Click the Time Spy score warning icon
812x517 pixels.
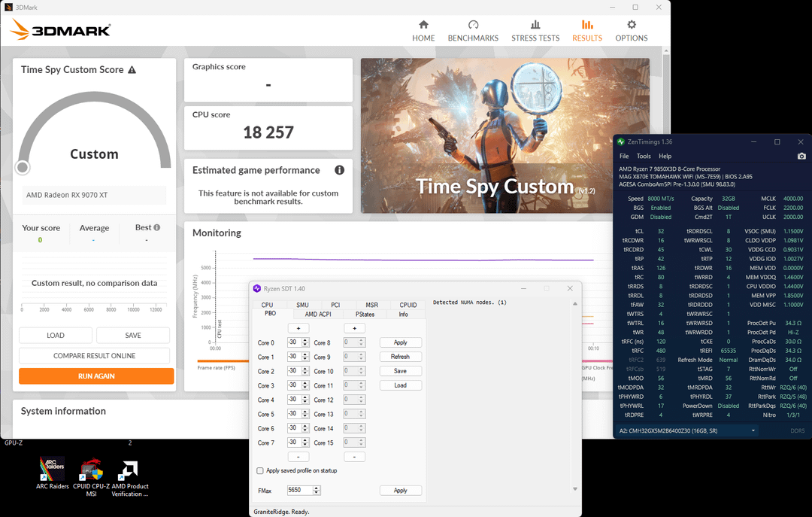pos(132,70)
